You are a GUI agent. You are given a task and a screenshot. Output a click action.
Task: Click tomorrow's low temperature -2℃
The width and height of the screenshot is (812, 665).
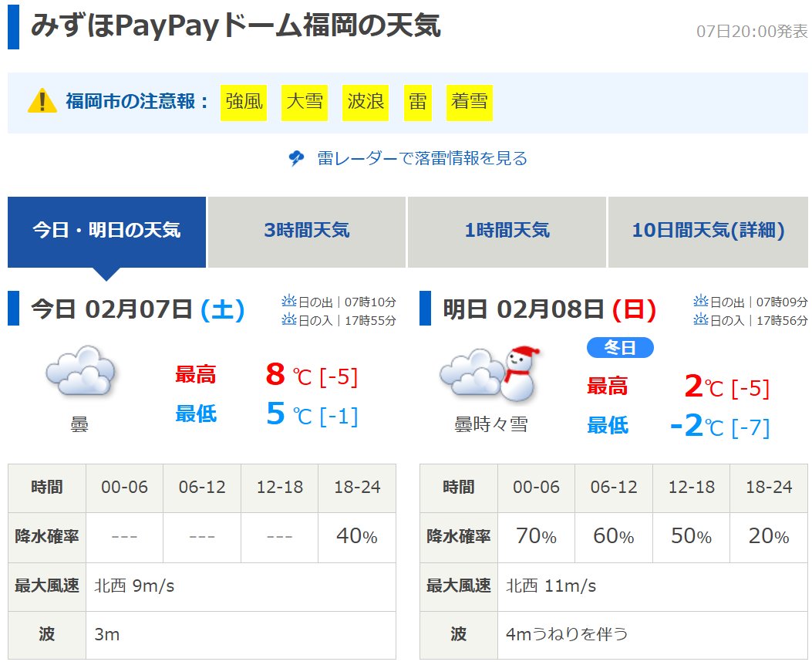coord(696,427)
